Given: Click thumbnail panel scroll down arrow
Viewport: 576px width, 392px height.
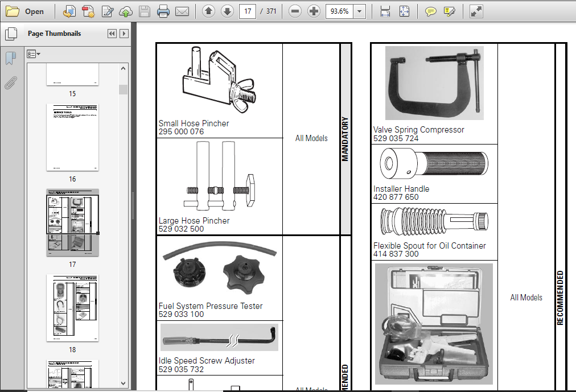Looking at the screenshot, I should [x=123, y=383].
